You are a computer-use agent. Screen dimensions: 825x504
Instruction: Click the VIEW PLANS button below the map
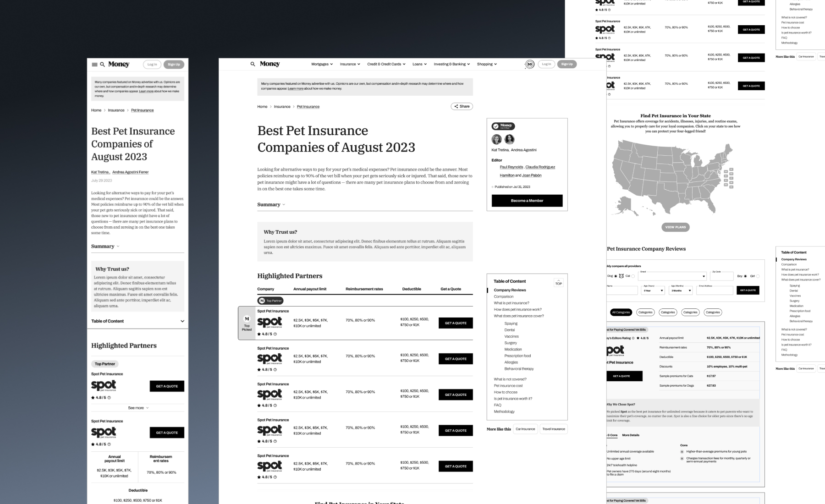(x=676, y=227)
